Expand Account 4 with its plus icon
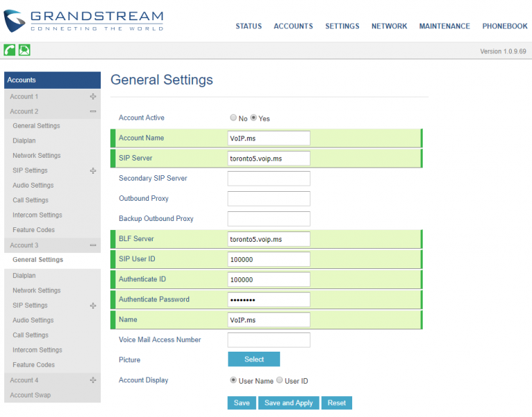This screenshot has height=417, width=532. pos(93,380)
